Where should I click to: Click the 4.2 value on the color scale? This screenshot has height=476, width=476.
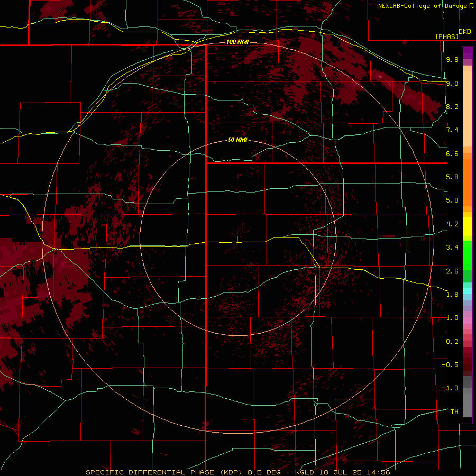452,224
